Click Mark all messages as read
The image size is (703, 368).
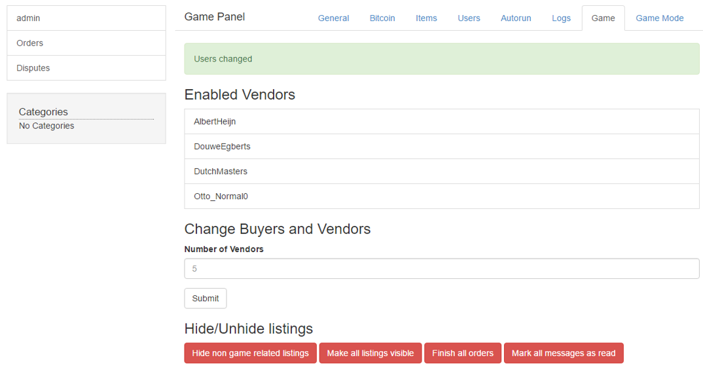tap(564, 353)
